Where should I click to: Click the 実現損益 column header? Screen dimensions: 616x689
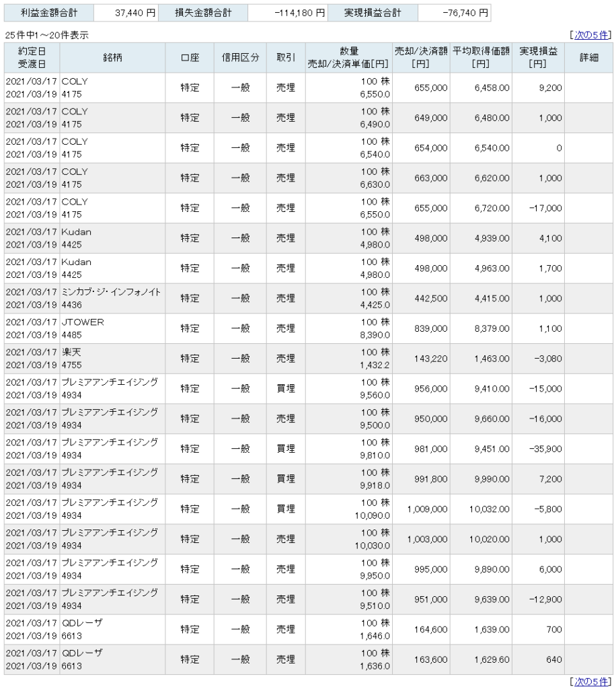[538, 58]
